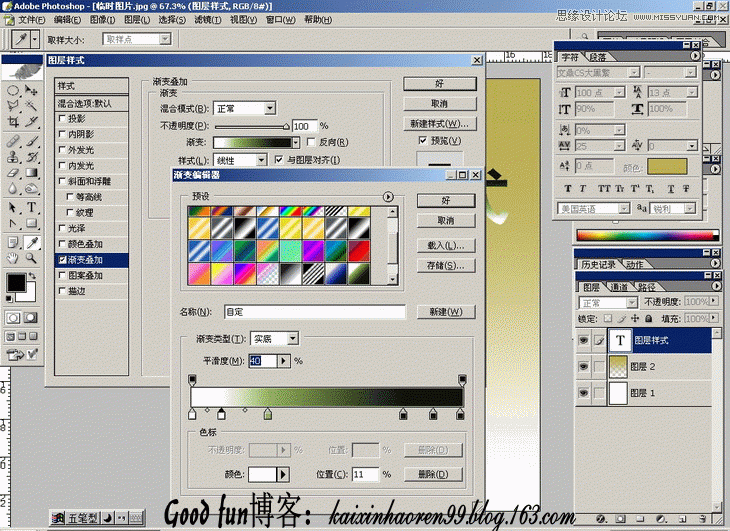Hide the 图层 2 layer eye icon

pyautogui.click(x=583, y=367)
